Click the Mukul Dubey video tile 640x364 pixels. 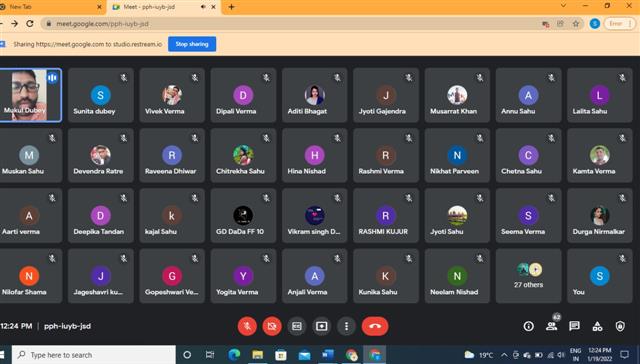point(30,95)
